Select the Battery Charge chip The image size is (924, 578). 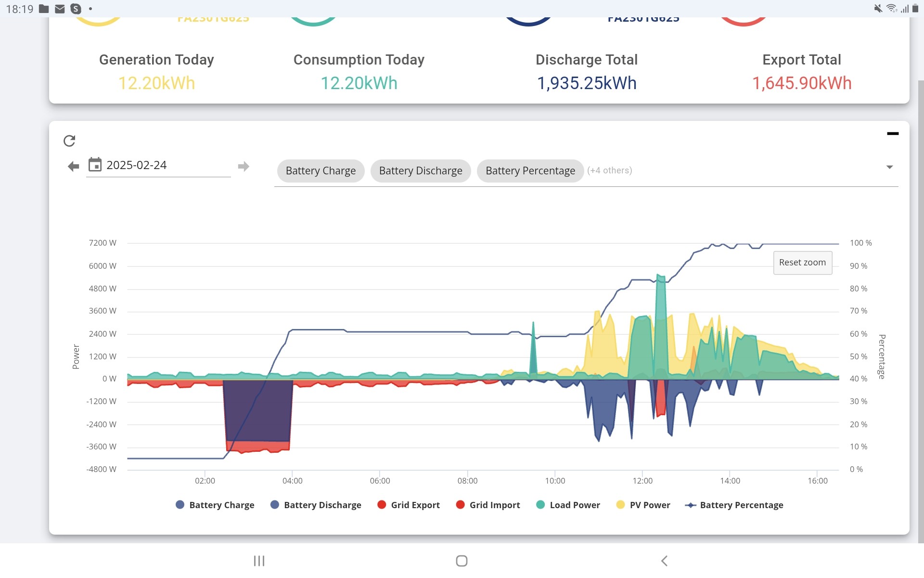321,171
